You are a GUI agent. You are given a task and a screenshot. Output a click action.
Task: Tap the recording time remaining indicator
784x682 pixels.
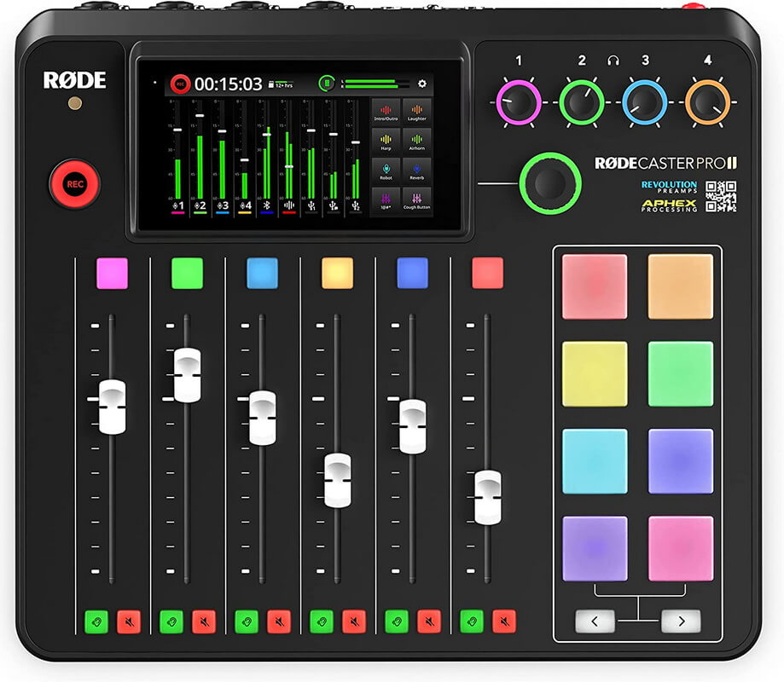282,83
